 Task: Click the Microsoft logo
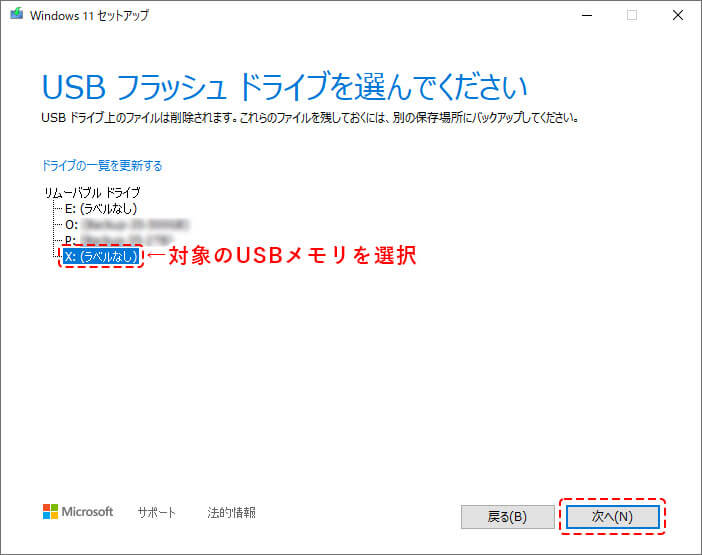[78, 512]
